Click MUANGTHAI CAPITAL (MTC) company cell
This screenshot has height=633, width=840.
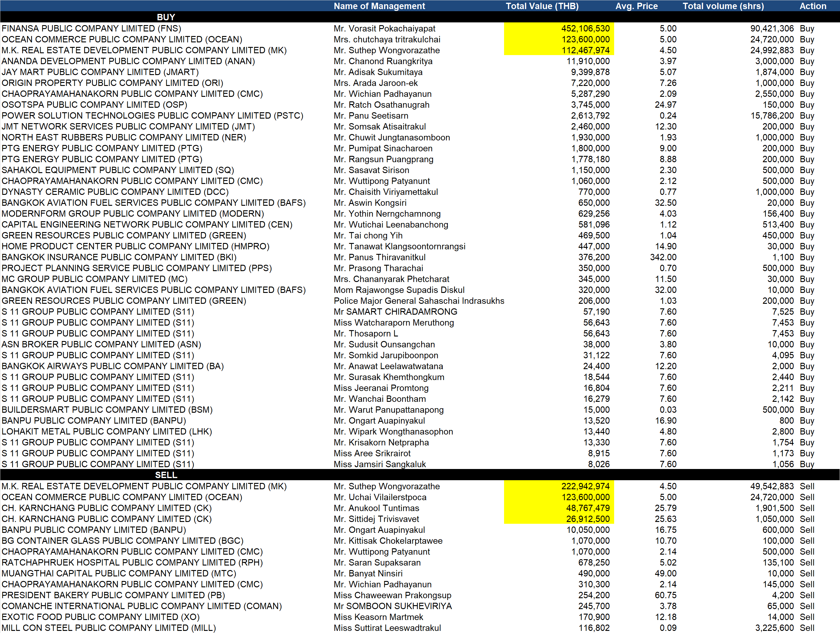coord(119,573)
